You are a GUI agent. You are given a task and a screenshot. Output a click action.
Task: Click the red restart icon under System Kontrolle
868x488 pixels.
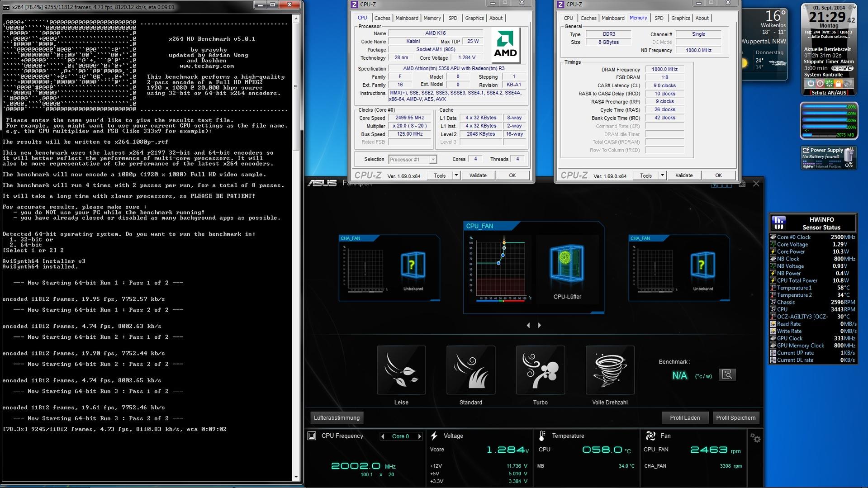tap(820, 84)
